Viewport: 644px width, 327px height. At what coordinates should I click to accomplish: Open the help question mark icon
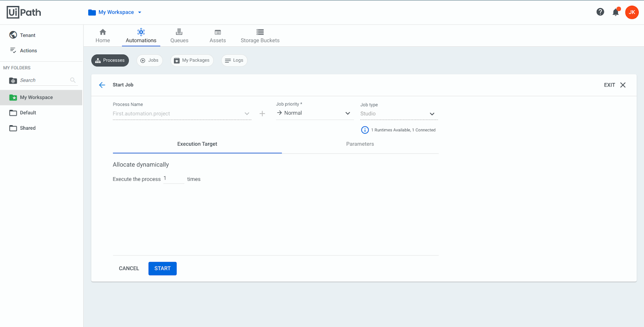600,12
